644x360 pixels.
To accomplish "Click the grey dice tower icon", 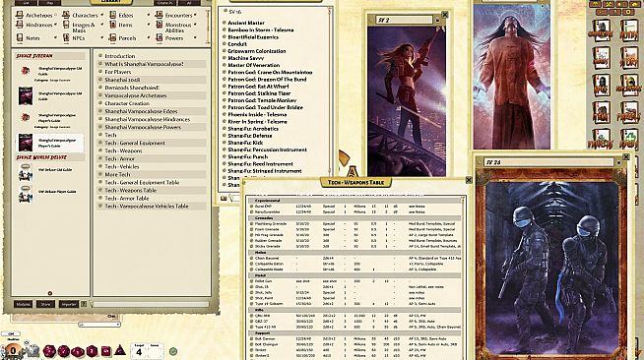I will coord(32,350).
